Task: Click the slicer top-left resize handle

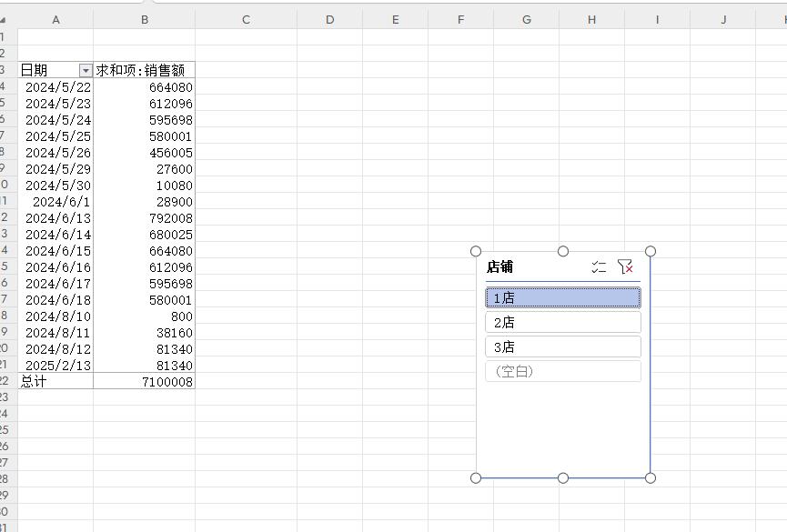Action: [476, 251]
